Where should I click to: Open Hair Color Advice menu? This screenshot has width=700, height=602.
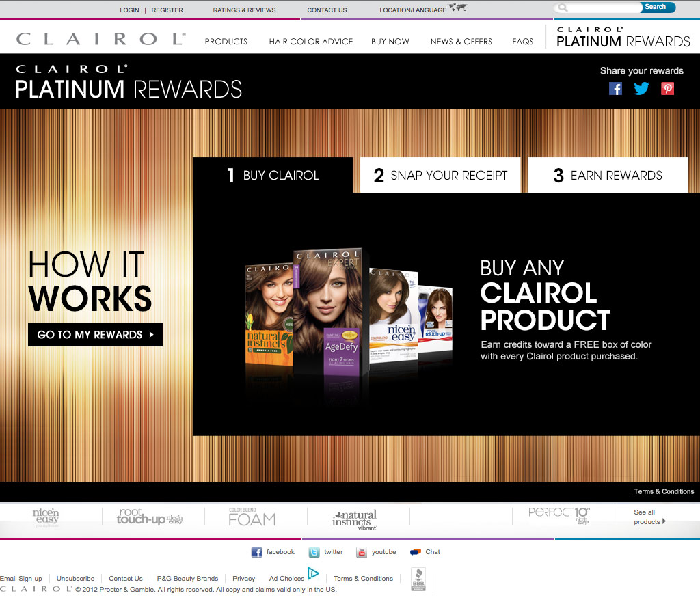(311, 42)
